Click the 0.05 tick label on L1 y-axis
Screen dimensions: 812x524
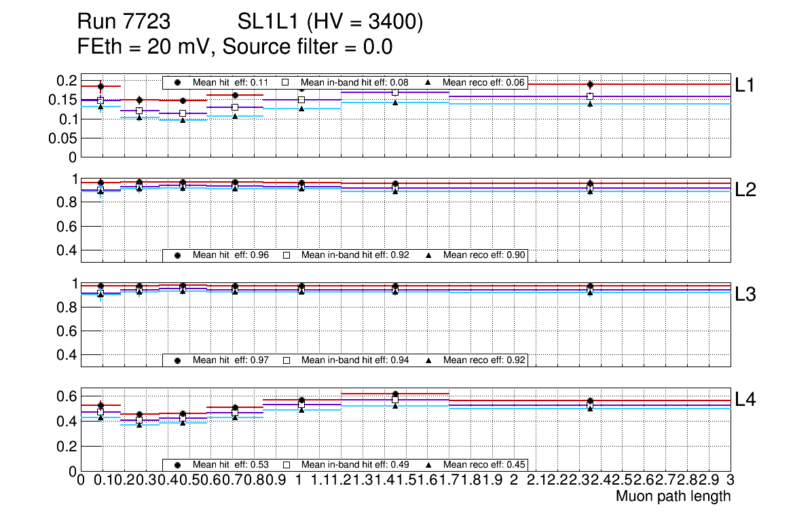tap(61, 138)
